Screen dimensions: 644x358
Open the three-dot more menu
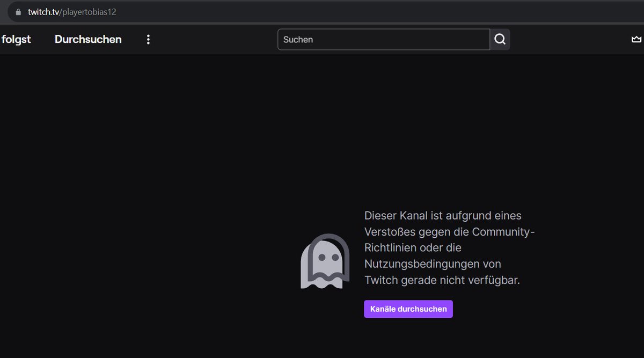pos(149,40)
